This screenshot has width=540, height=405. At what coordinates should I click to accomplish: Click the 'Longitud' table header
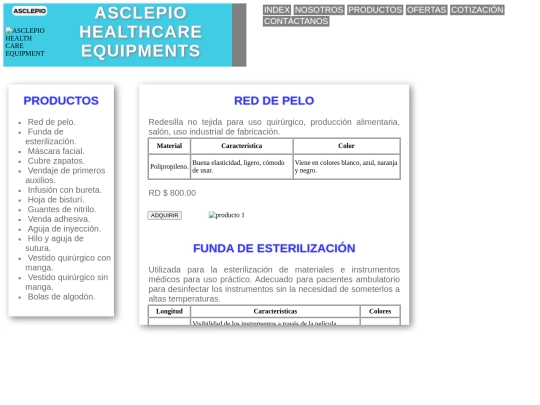(x=169, y=311)
